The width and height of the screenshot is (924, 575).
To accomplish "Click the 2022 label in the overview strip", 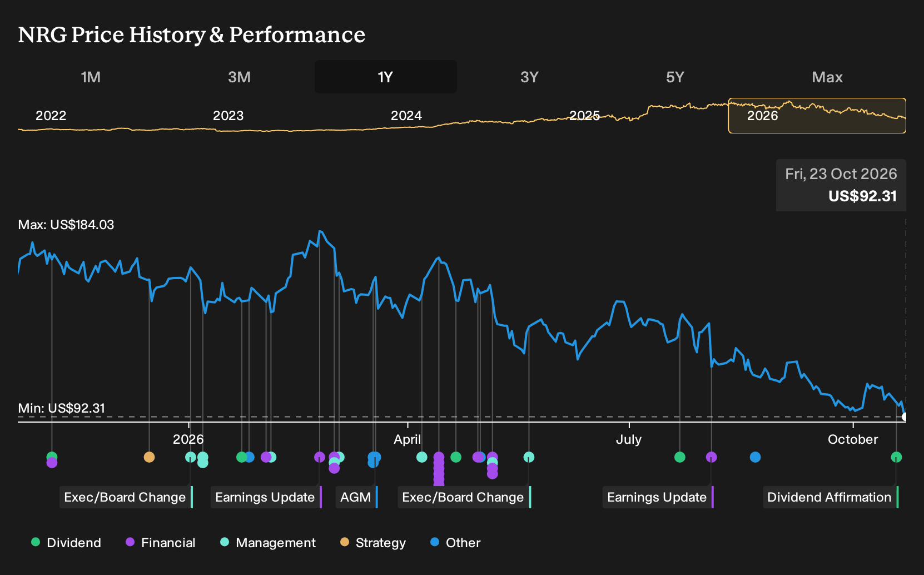I will (x=51, y=116).
